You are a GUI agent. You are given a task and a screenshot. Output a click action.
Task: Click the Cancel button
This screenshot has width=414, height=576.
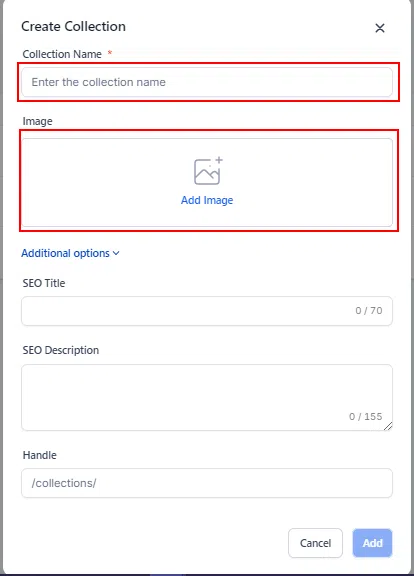coord(315,543)
